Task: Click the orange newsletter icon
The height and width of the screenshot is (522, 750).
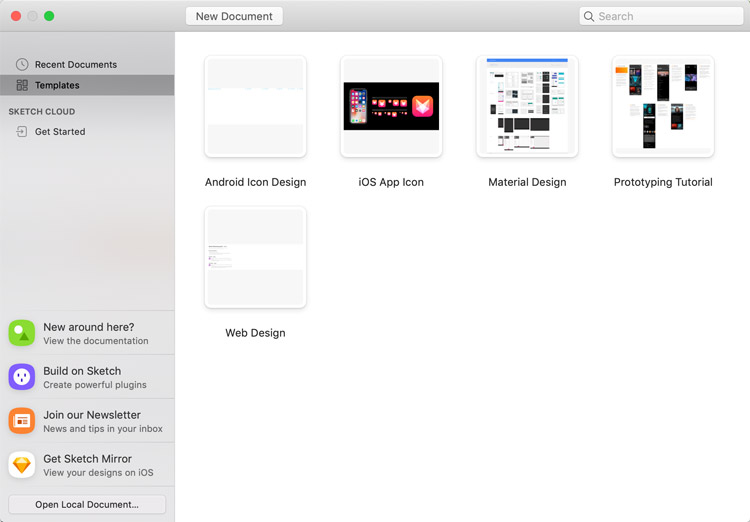Action: coord(22,421)
